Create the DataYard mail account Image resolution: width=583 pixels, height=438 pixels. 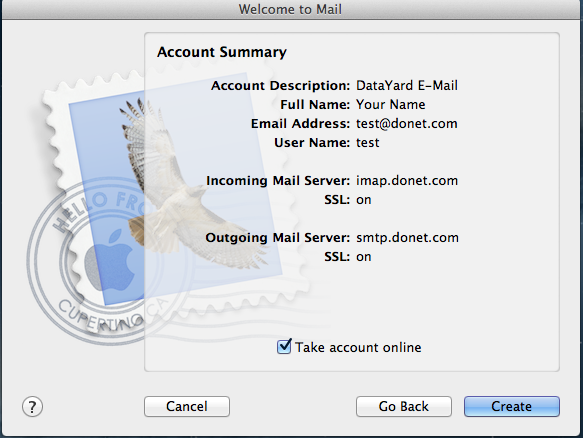point(512,406)
